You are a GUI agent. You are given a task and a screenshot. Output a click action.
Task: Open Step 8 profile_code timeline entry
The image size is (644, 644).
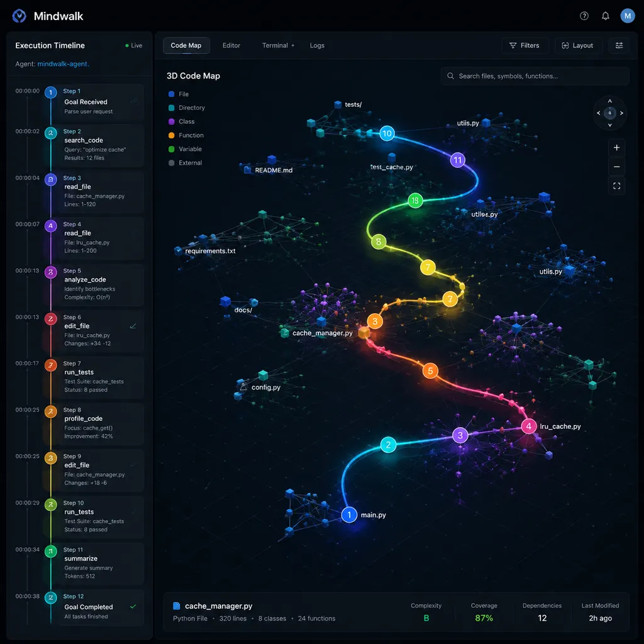101,423
